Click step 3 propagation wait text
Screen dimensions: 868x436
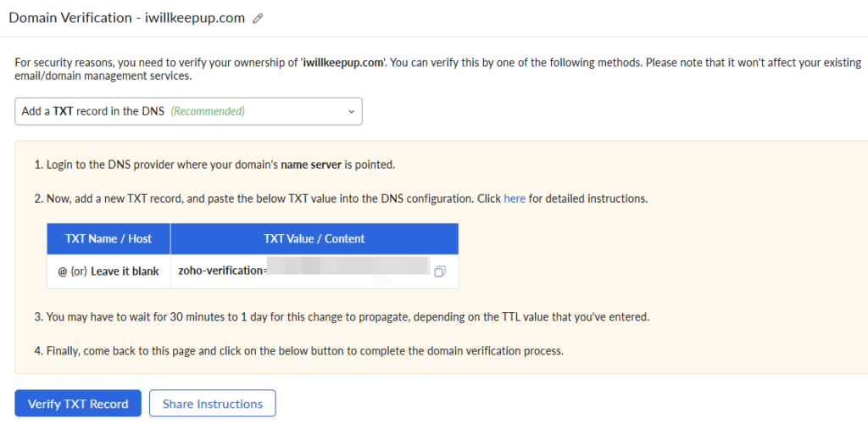[339, 317]
